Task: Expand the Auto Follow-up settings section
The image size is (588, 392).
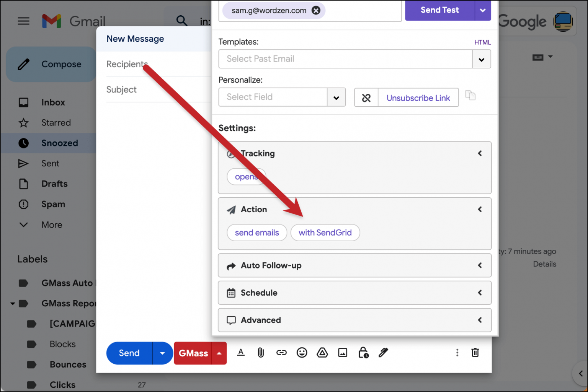Action: point(354,265)
